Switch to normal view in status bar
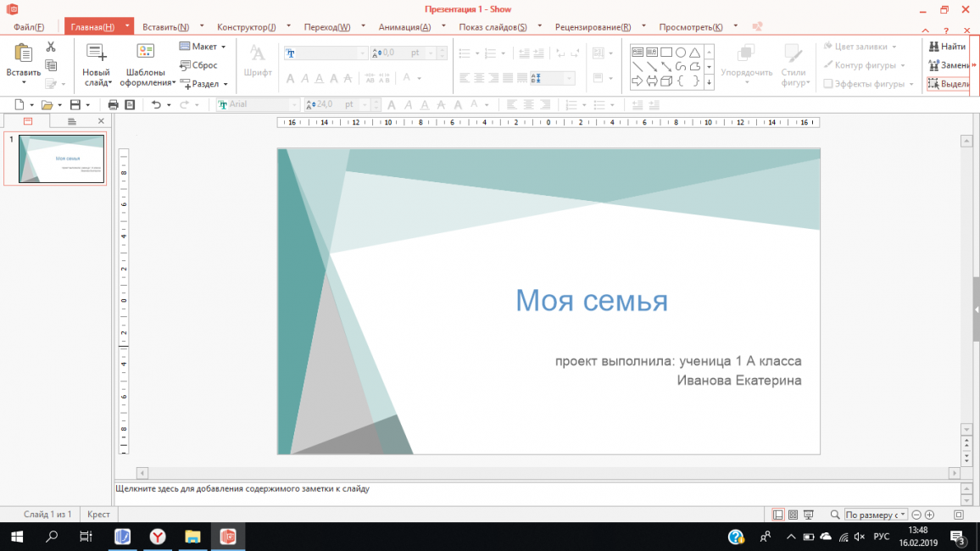Screen dimensions: 980x551 click(x=778, y=515)
